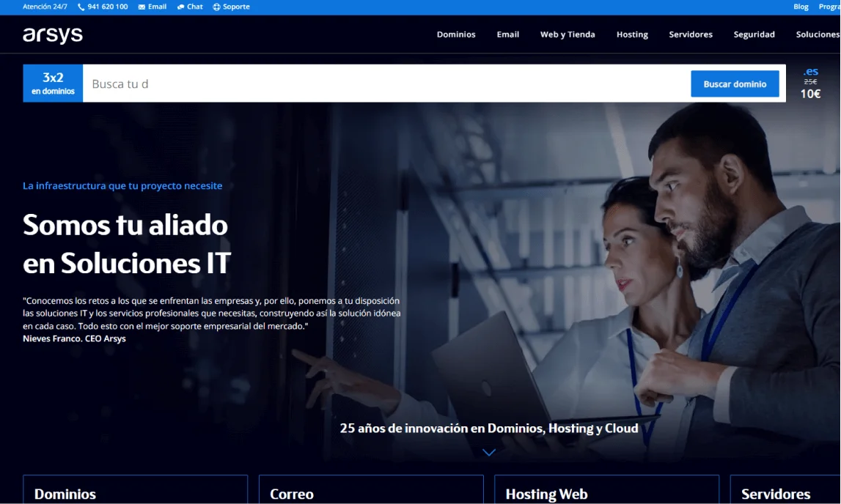841x504 pixels.
Task: Open the Chat speech bubble icon
Action: (x=181, y=7)
